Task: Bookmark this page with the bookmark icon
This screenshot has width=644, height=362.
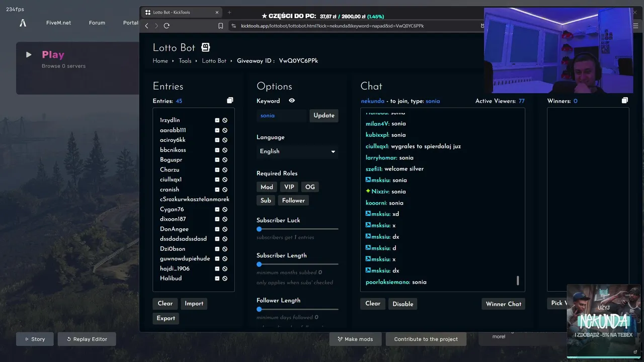Action: 220,26
